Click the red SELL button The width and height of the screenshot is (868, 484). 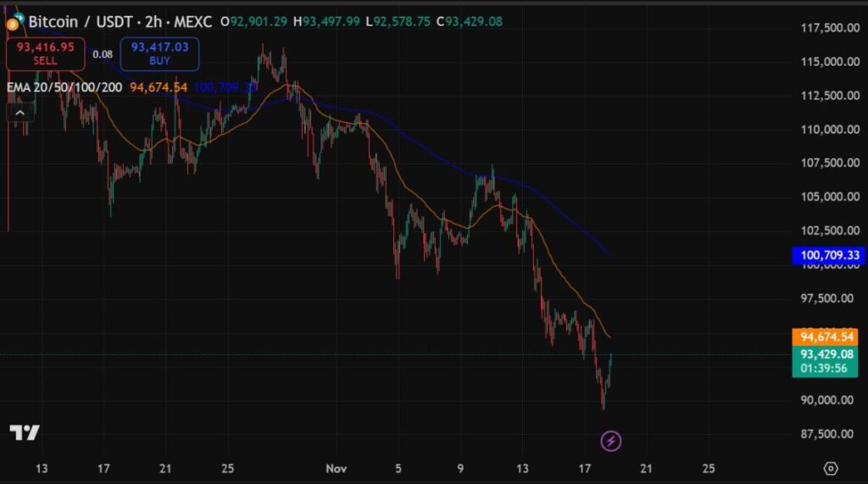[45, 54]
